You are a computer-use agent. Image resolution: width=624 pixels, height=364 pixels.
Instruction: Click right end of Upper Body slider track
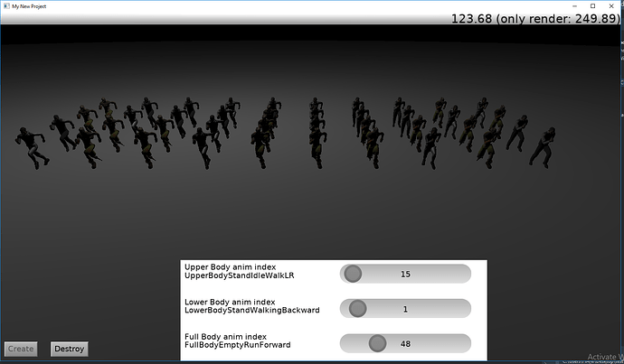coord(463,274)
